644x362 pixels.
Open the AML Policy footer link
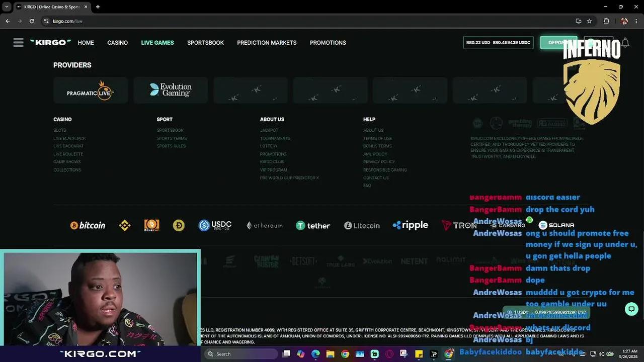(375, 154)
